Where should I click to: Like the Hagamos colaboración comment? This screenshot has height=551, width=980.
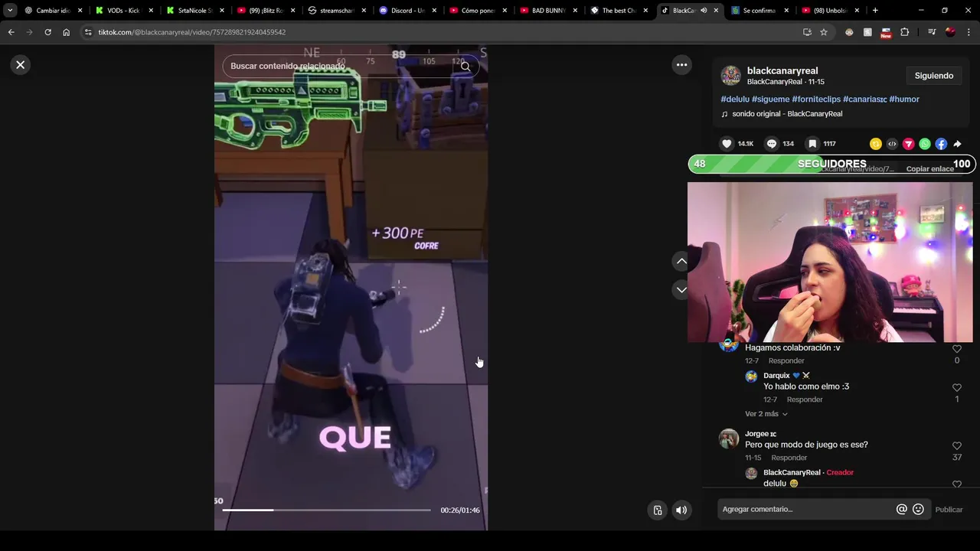pyautogui.click(x=956, y=349)
